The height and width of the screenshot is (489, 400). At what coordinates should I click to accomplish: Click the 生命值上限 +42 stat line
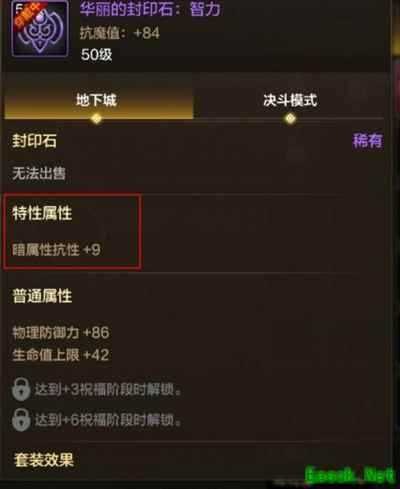(x=61, y=355)
